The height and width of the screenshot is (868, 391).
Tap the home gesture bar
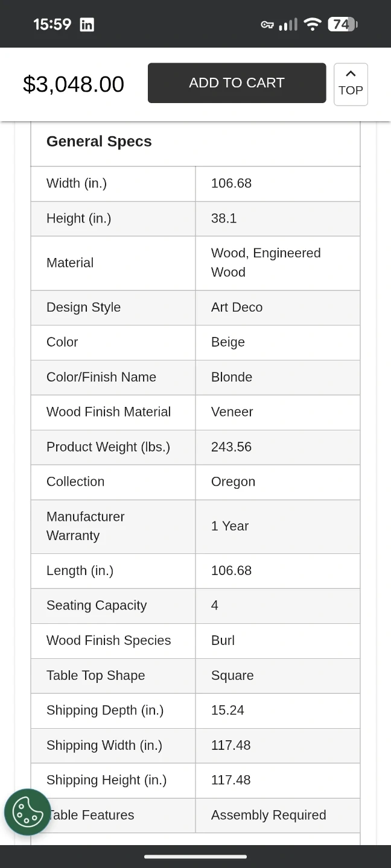point(195,856)
